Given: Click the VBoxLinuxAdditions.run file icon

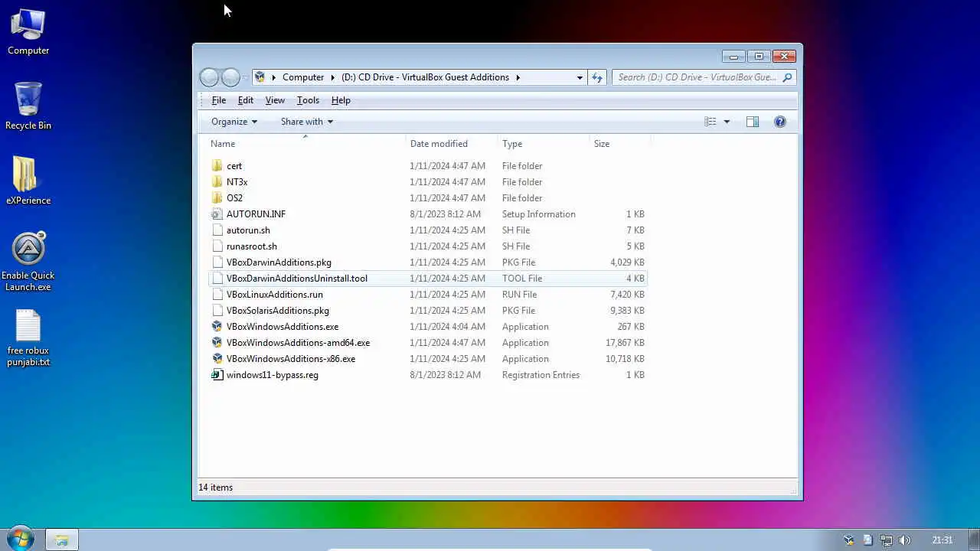Looking at the screenshot, I should pos(217,295).
